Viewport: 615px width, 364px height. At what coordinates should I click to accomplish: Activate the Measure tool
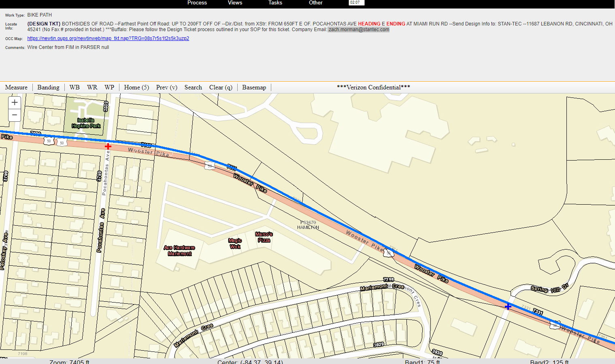point(16,87)
